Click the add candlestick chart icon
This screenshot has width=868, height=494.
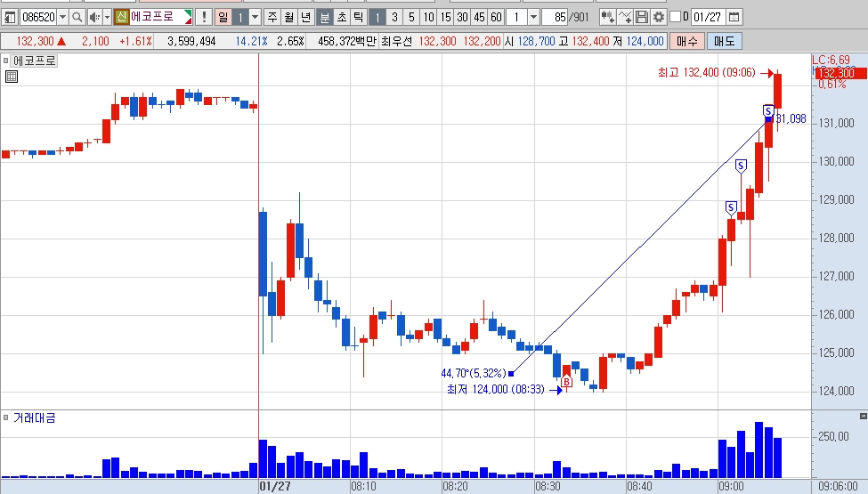click(608, 17)
